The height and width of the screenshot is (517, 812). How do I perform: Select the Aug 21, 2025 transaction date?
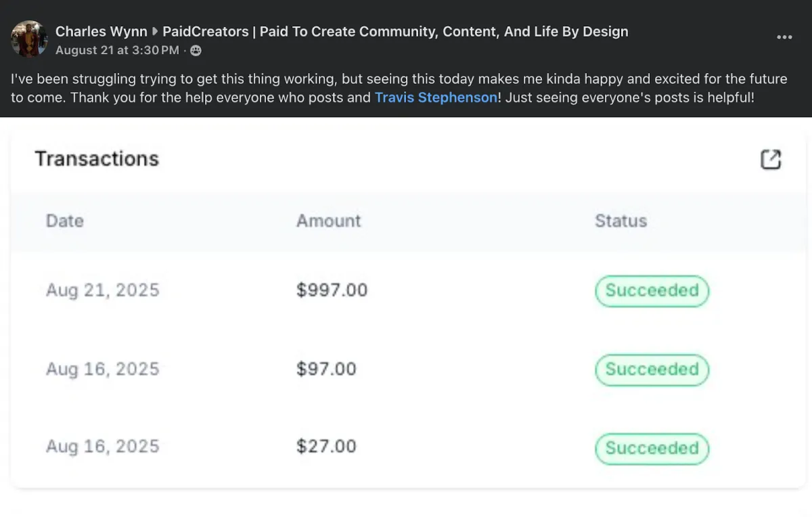102,290
